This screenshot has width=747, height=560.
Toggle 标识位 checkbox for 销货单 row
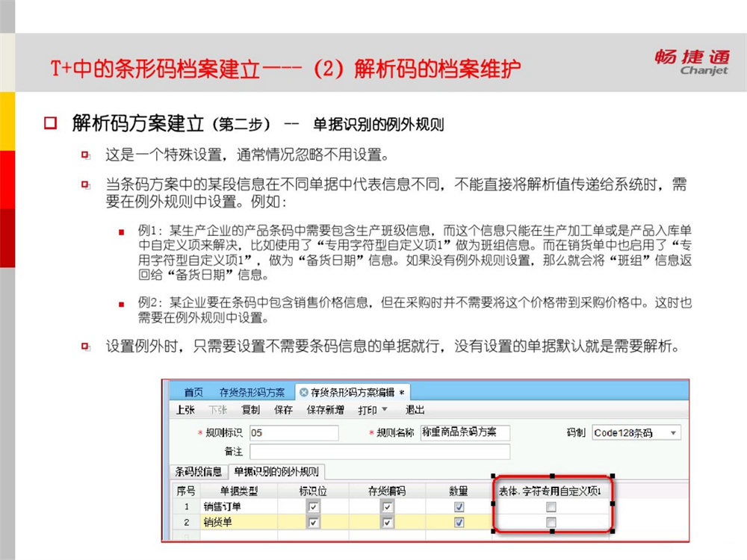[313, 523]
